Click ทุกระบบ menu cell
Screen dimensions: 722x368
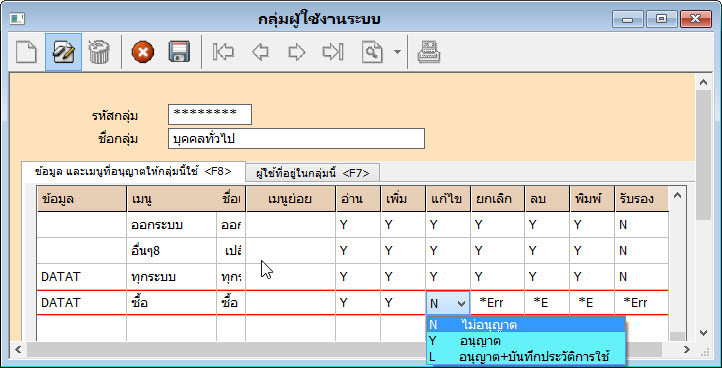171,277
